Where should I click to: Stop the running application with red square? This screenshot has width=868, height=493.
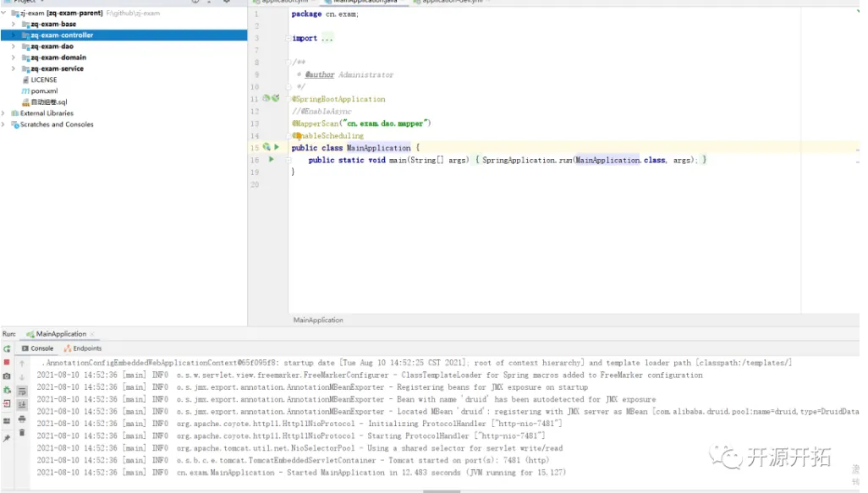7,363
